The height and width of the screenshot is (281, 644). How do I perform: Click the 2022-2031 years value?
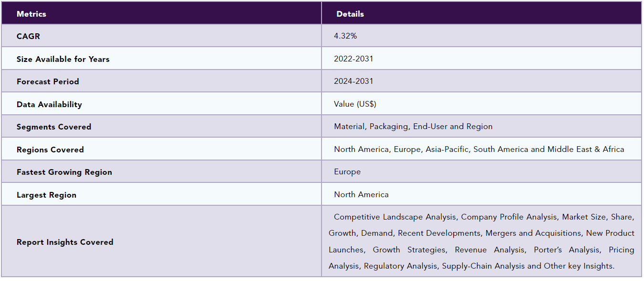click(x=353, y=59)
